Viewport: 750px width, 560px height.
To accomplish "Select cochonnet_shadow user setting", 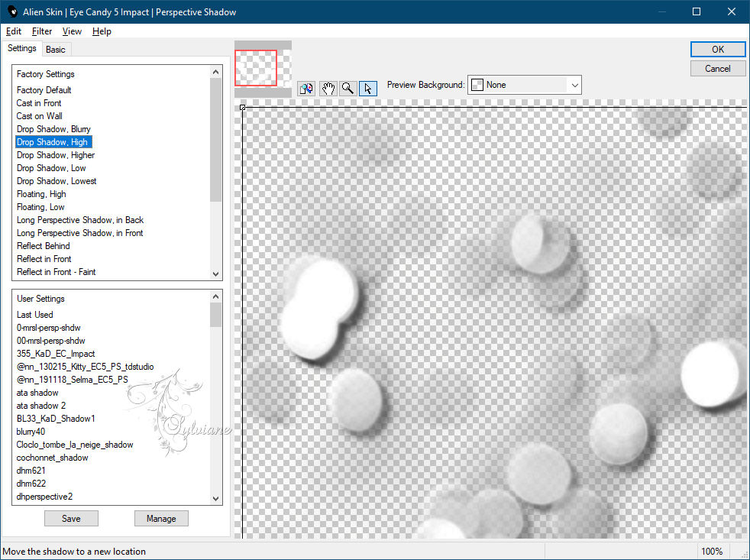I will (52, 457).
